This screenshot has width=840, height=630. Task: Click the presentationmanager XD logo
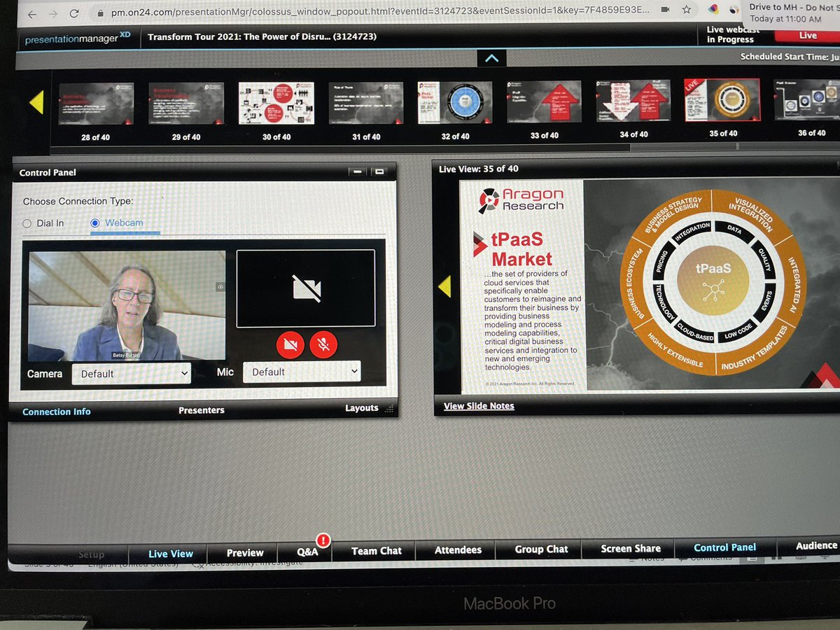(x=77, y=38)
